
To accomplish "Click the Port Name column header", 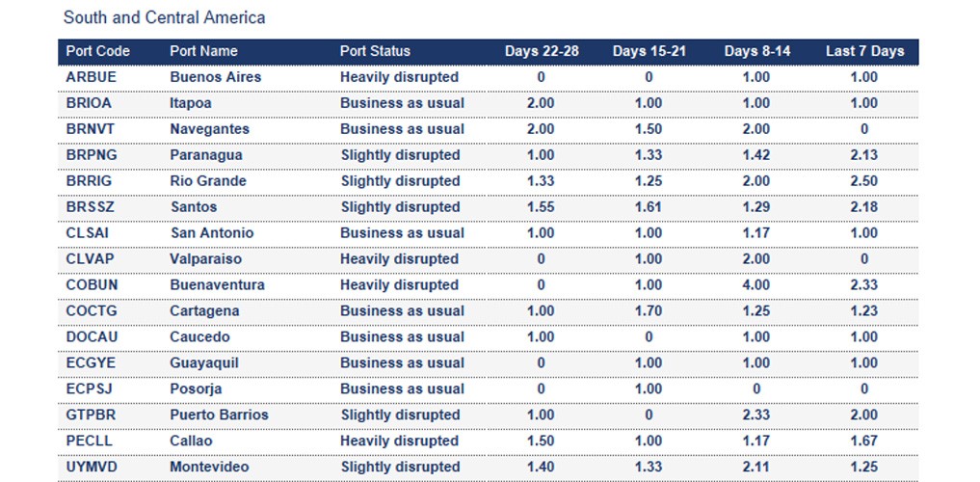I will click(x=203, y=51).
